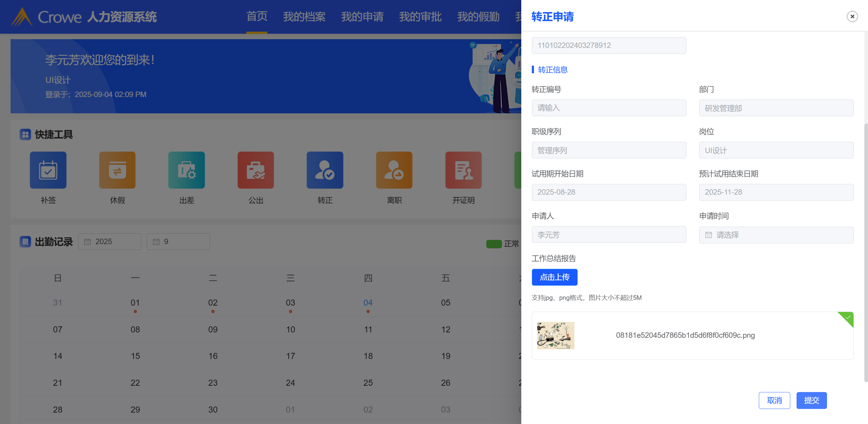Open the 2025 year selector

click(109, 241)
